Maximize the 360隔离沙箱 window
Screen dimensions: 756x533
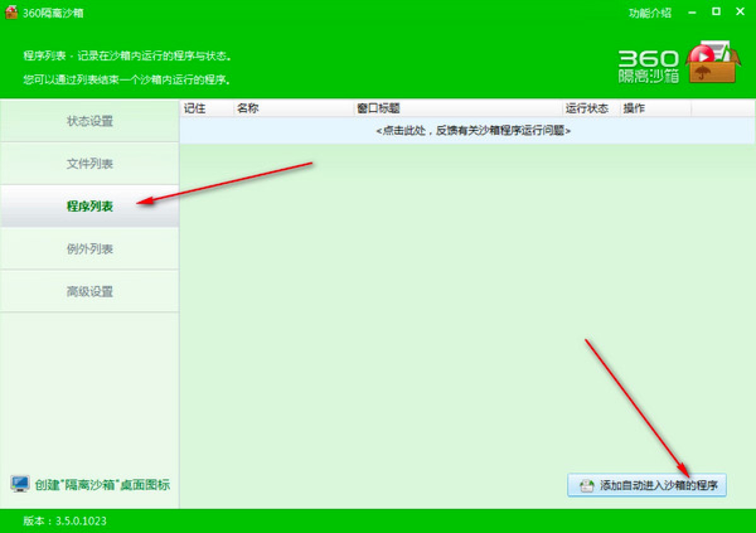716,11
